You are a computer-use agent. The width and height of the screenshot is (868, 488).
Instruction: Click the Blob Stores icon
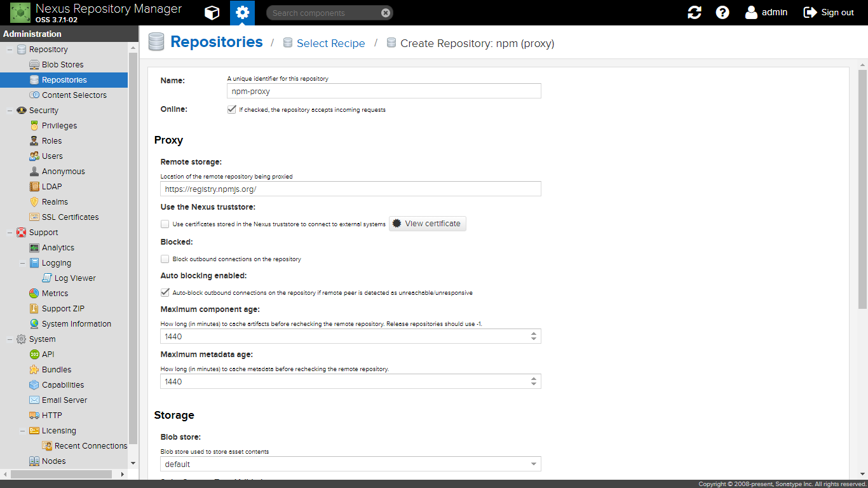34,65
